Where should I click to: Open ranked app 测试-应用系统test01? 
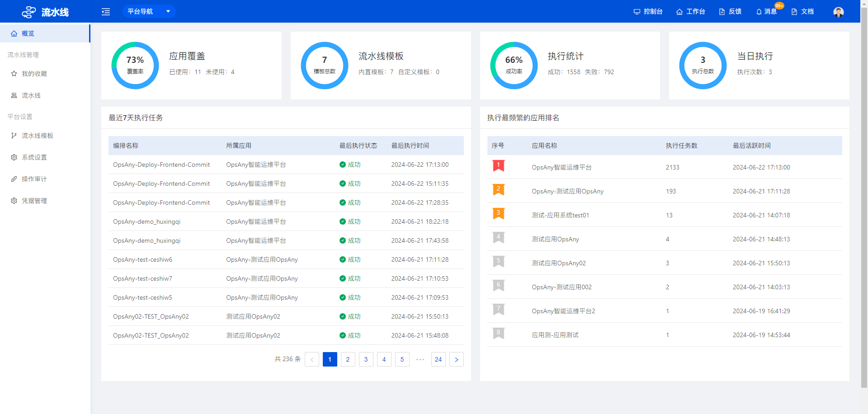560,215
